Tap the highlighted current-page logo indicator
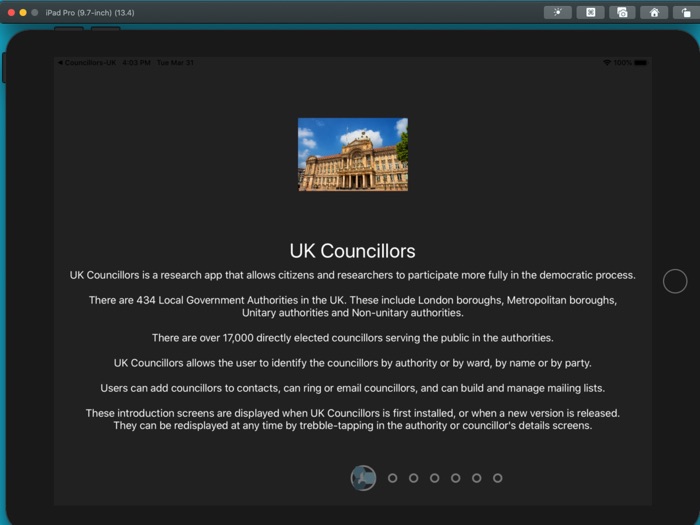 click(x=363, y=478)
